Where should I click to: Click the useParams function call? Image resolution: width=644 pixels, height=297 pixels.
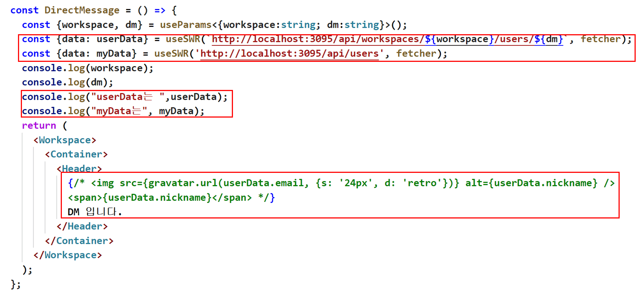tap(186, 25)
